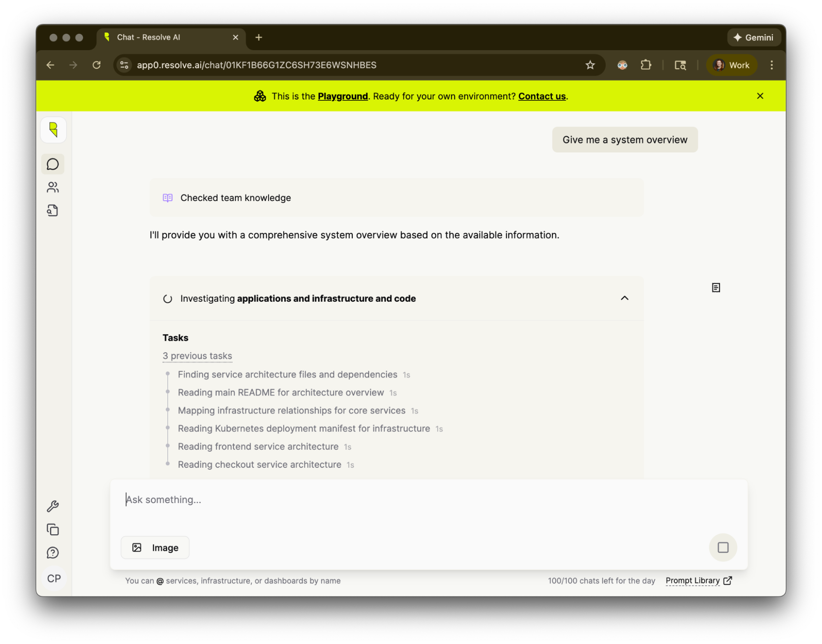Click the copy stack sidebar icon
Image resolution: width=822 pixels, height=644 pixels.
[53, 529]
